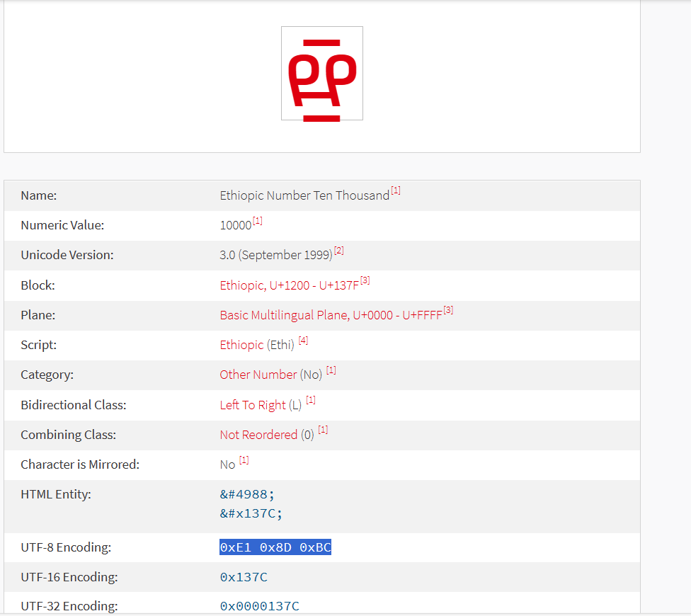Open the Ethiopic script link
This screenshot has height=616, width=691.
click(241, 345)
